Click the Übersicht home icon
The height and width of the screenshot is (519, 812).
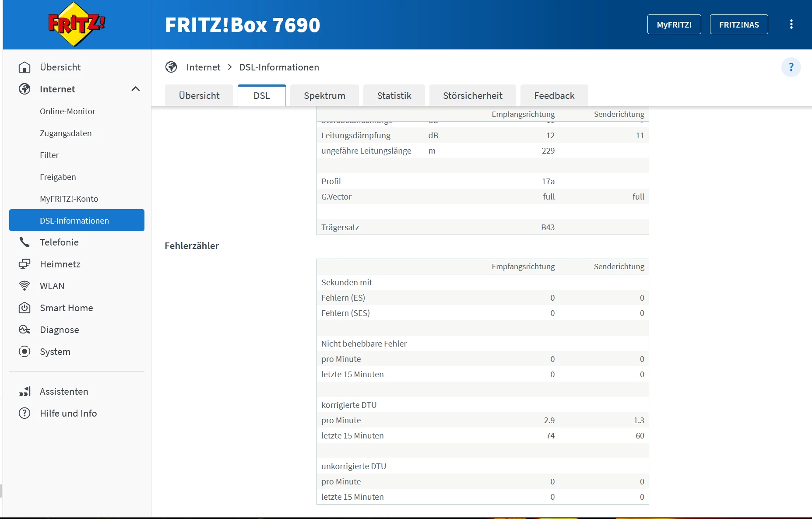(x=25, y=67)
